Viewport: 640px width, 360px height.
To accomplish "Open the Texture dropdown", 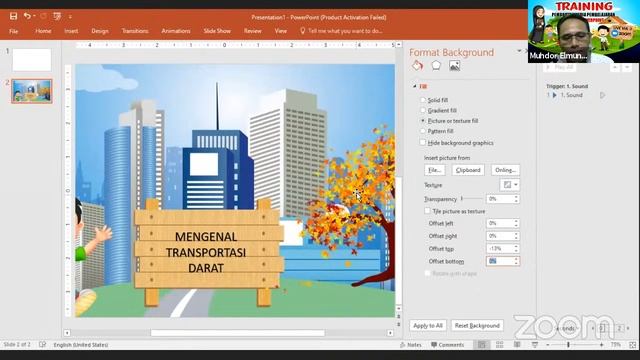I will 510,185.
